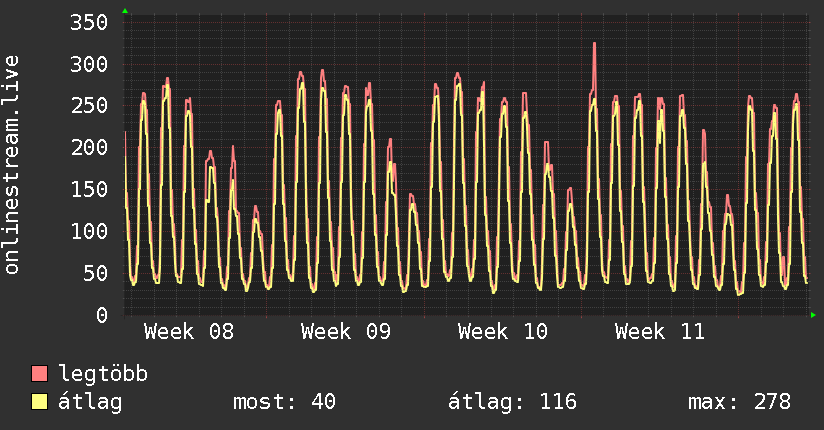Image resolution: width=824 pixels, height=430 pixels.
Task: Click the "most: 40" statistic
Action: coord(284,402)
